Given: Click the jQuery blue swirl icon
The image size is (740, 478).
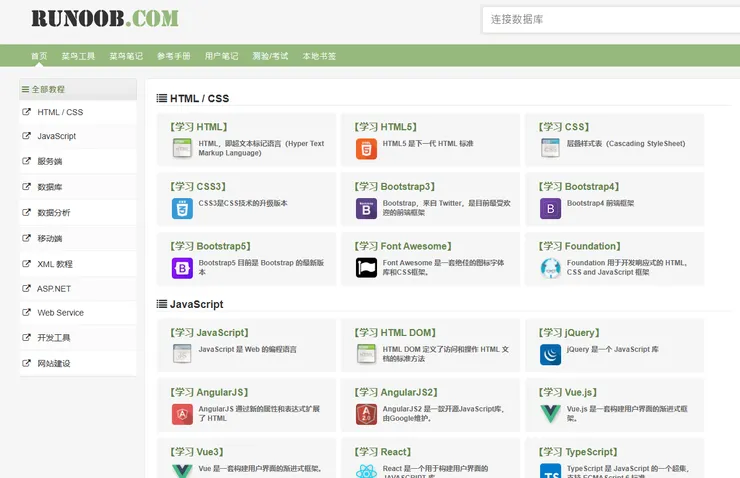Looking at the screenshot, I should coord(550,354).
